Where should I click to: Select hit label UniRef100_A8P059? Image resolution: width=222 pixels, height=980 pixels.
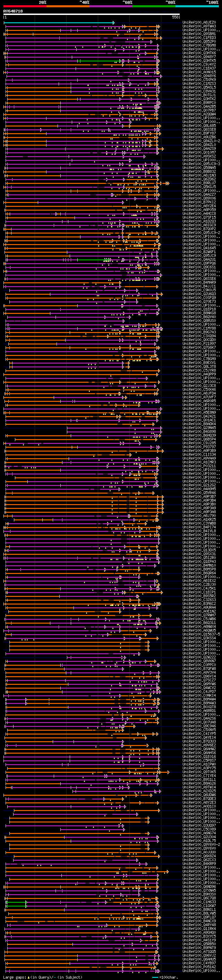[x=199, y=210]
